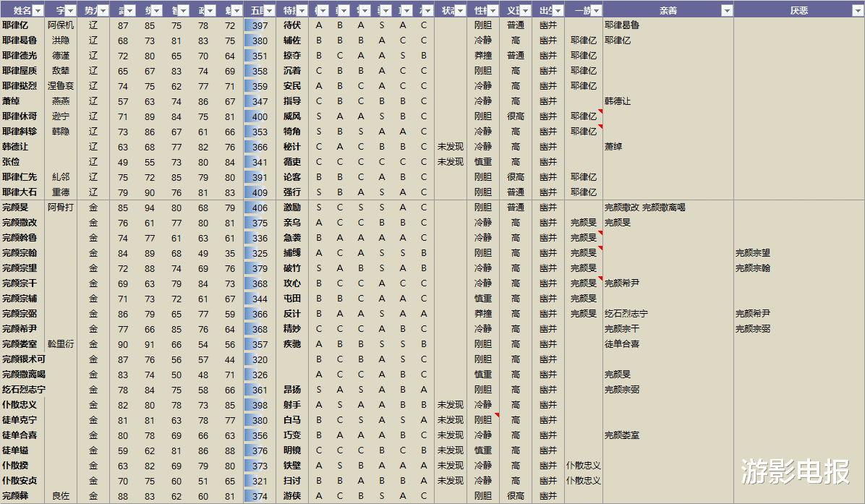Open the 字 column filter dropdown
This screenshot has height=504, width=865.
[x=69, y=10]
